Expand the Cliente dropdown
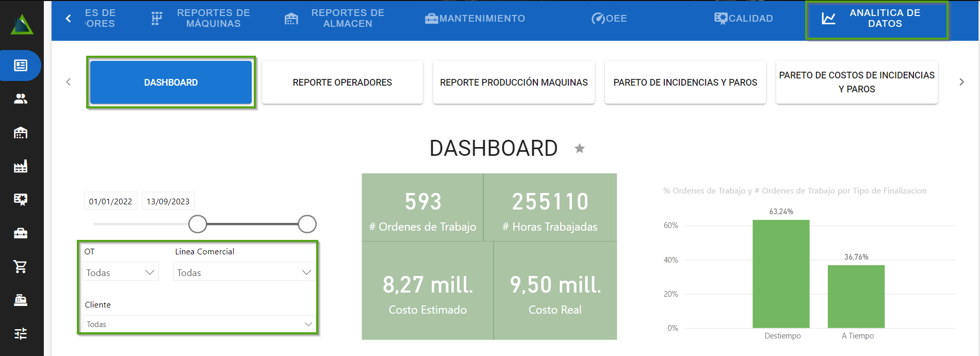Image resolution: width=980 pixels, height=356 pixels. [x=199, y=324]
